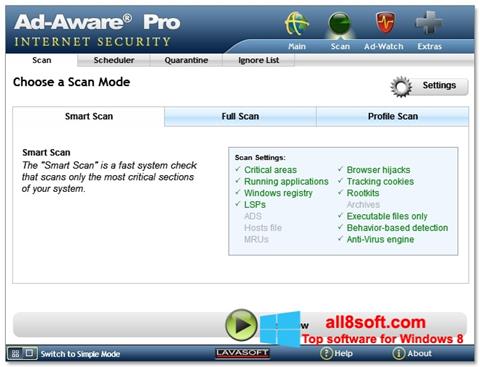This screenshot has height=367, width=480.
Task: Click the single window mode icon
Action: [x=29, y=353]
